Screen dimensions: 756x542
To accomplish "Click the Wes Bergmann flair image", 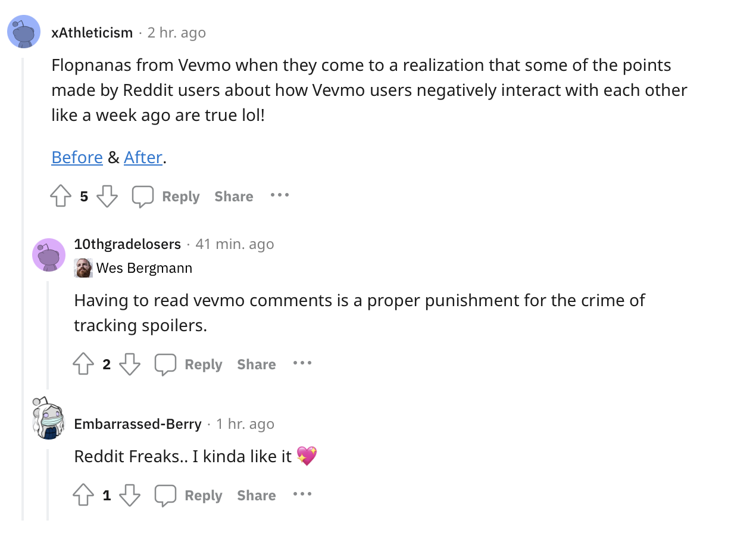I will click(83, 268).
